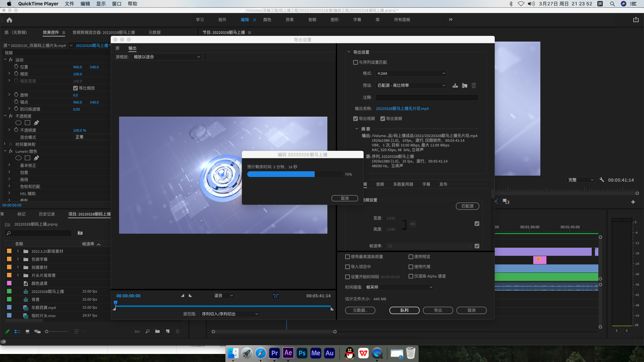Click the set out point marker icon

(x=191, y=296)
